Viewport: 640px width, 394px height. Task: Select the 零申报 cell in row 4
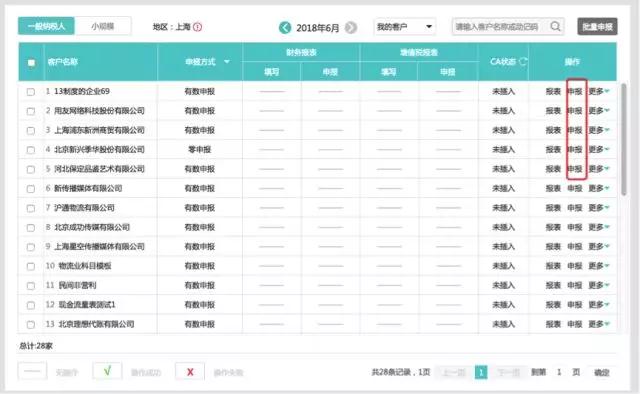[200, 149]
